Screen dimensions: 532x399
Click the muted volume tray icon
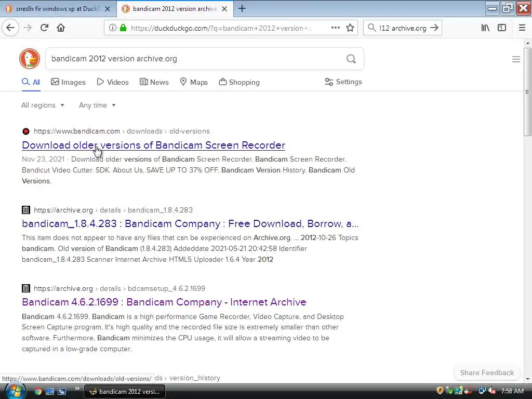[x=493, y=391]
